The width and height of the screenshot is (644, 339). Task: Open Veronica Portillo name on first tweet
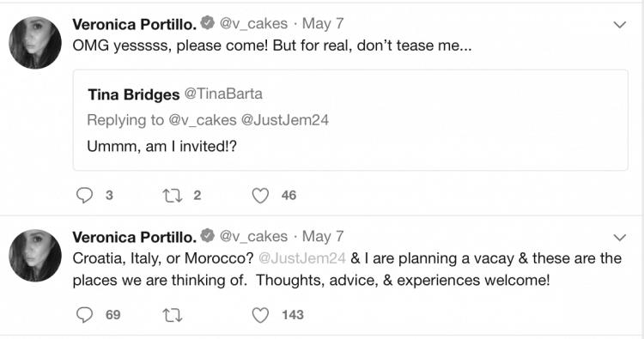tap(135, 24)
